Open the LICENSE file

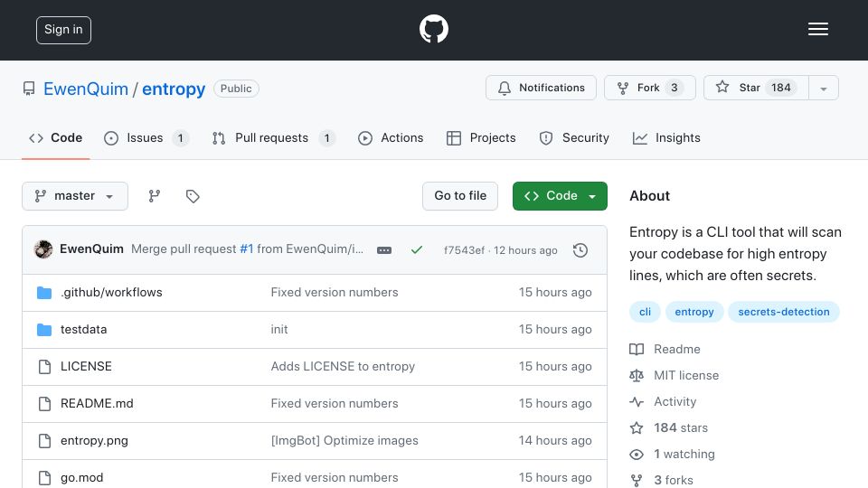(x=86, y=366)
